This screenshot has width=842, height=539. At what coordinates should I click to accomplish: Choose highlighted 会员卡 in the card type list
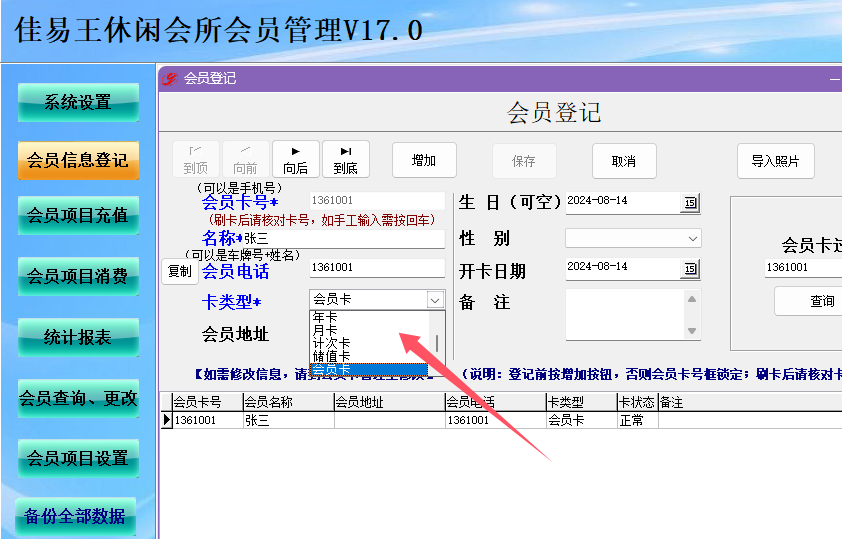(369, 369)
